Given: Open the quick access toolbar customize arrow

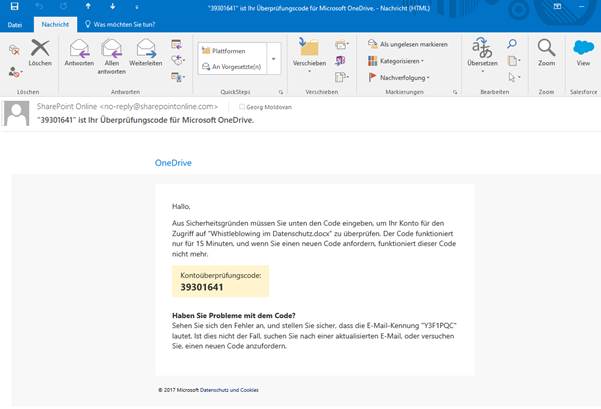Looking at the screenshot, I should tap(137, 7).
